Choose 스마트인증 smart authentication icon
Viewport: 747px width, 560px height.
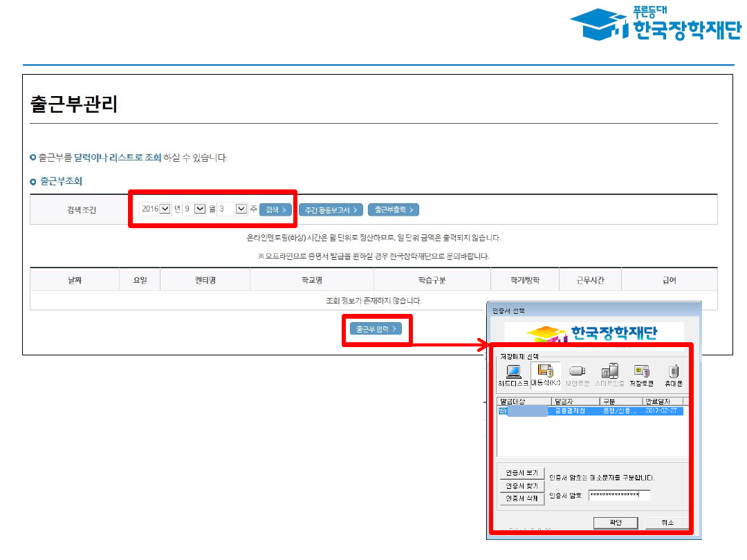point(609,374)
